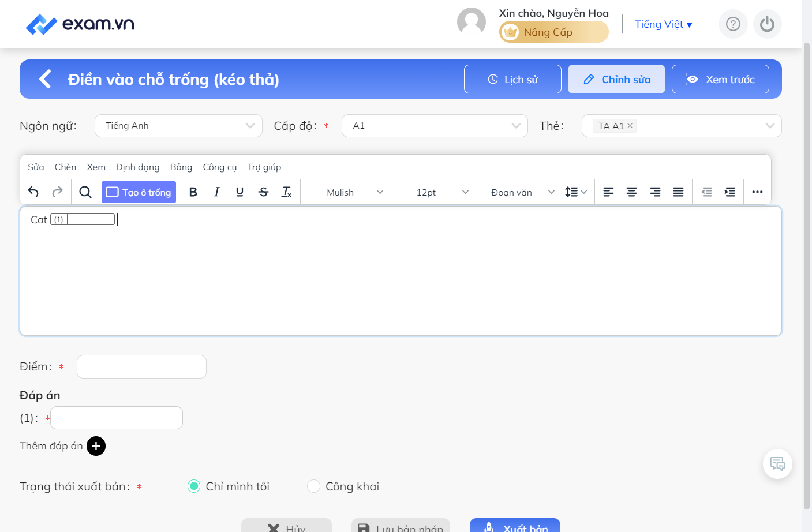
Task: Select the 'Chỉ mình tôi' radio option
Action: [194, 486]
